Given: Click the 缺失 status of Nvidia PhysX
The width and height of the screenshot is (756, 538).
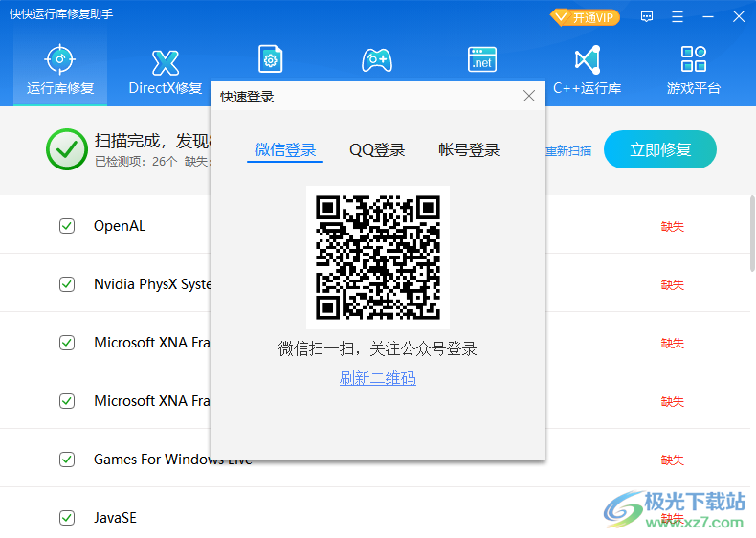Looking at the screenshot, I should [672, 284].
